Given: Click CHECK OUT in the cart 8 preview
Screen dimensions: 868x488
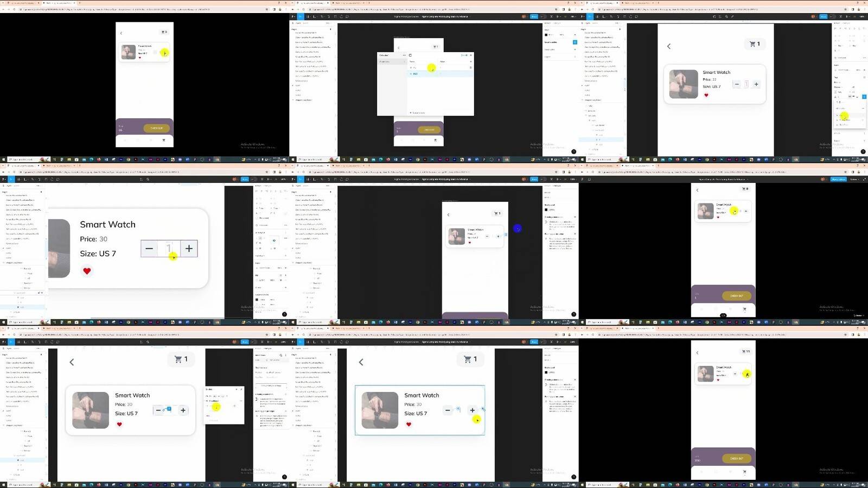Looking at the screenshot, I should (737, 296).
